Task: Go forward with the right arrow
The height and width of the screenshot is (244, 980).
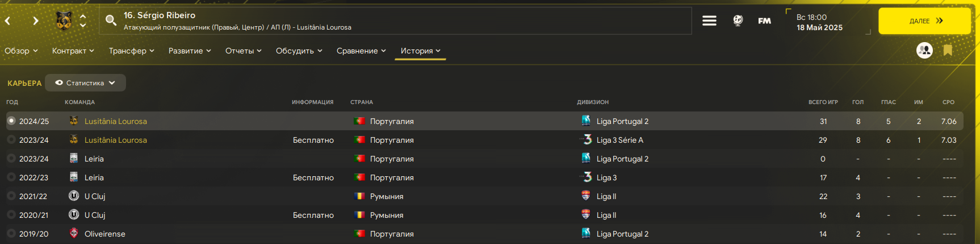Action: click(35, 21)
